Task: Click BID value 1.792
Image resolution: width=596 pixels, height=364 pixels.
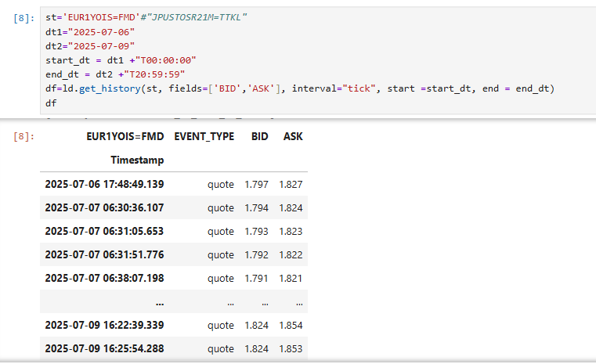Action: coord(256,254)
